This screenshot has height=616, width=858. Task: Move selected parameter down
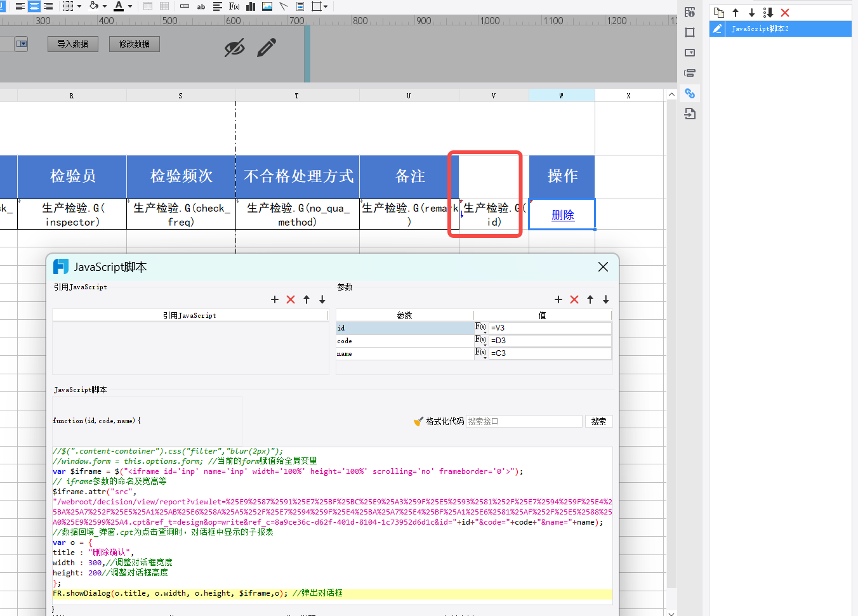tap(606, 299)
